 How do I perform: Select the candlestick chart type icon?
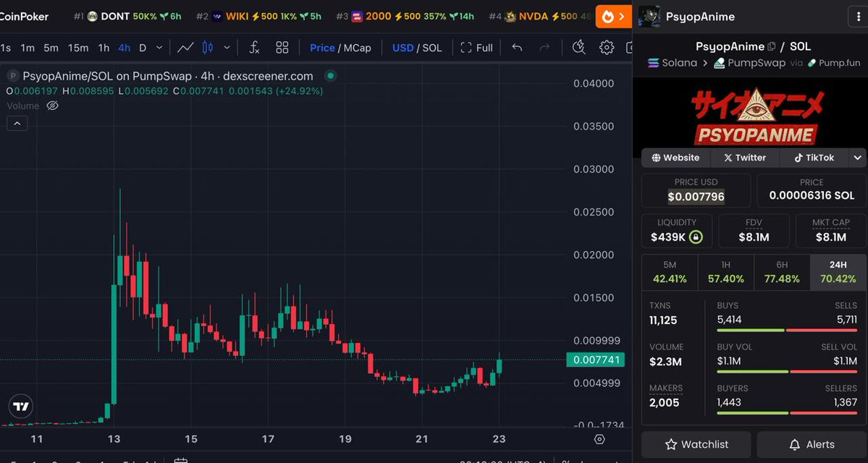point(208,48)
